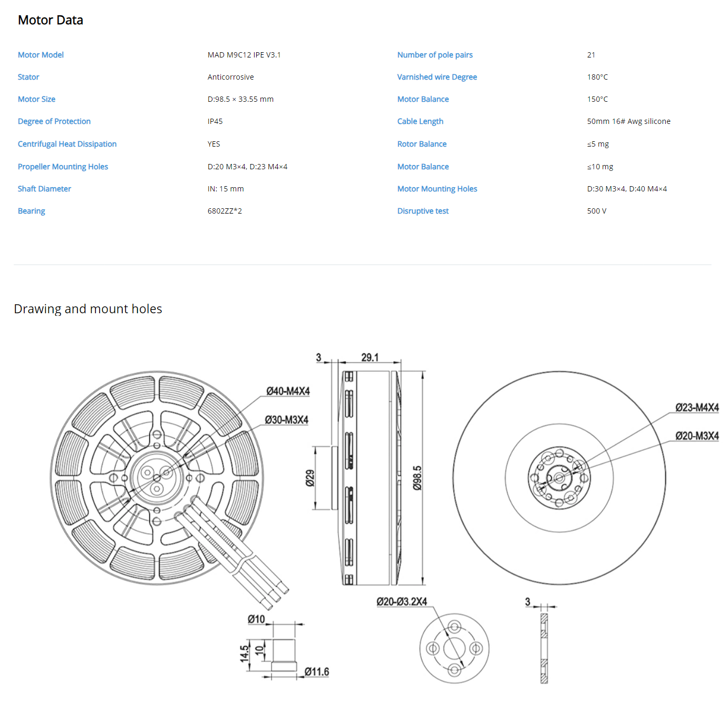The height and width of the screenshot is (704, 728).
Task: Click the value "D:20 M3×4, D:23 M4×4"
Action: click(x=248, y=167)
